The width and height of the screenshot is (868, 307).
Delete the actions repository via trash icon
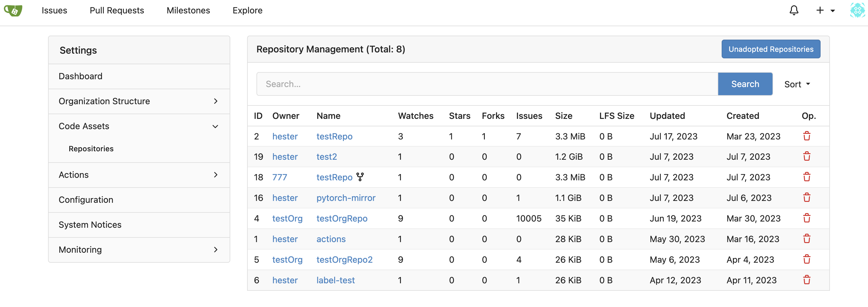pos(807,239)
